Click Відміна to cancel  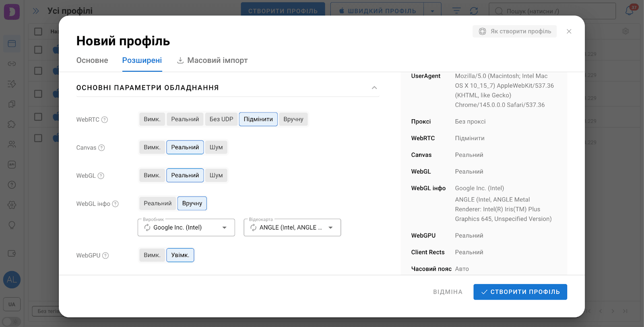pos(448,292)
